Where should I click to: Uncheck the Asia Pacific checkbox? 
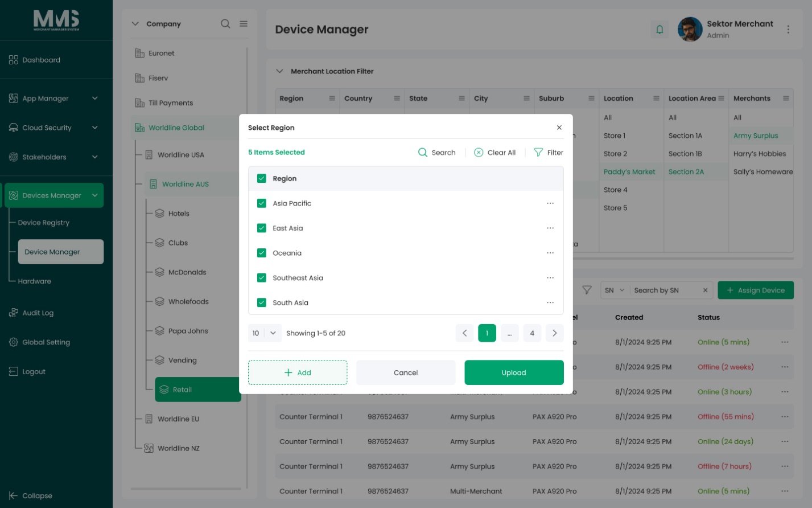262,203
